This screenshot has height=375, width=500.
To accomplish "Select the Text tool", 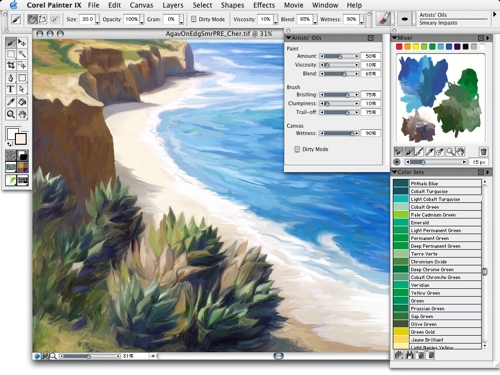I will tap(11, 89).
